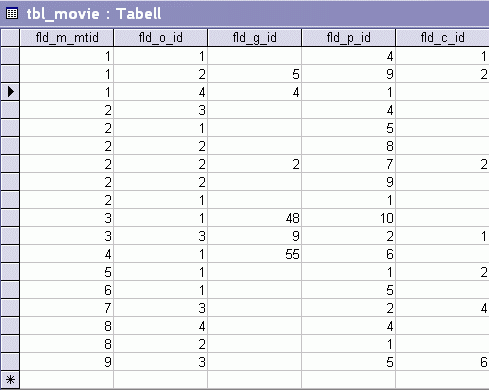This screenshot has width=489, height=390.
Task: Click the table icon in title bar
Action: point(12,14)
